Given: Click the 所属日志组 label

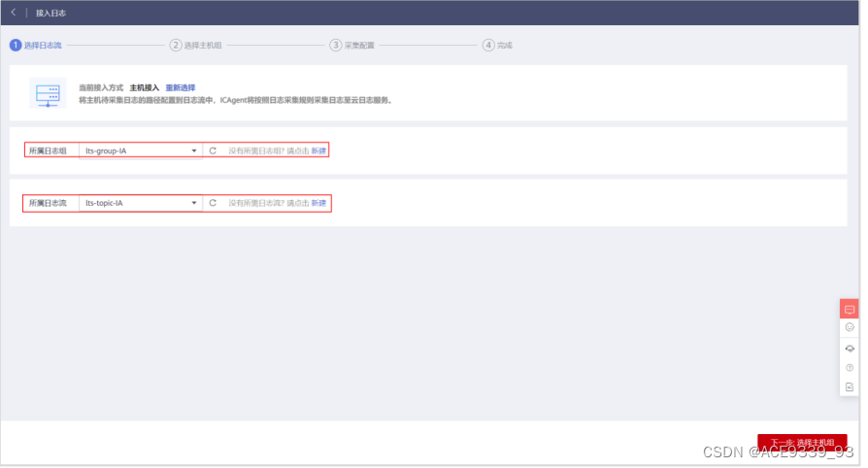Looking at the screenshot, I should 48,150.
